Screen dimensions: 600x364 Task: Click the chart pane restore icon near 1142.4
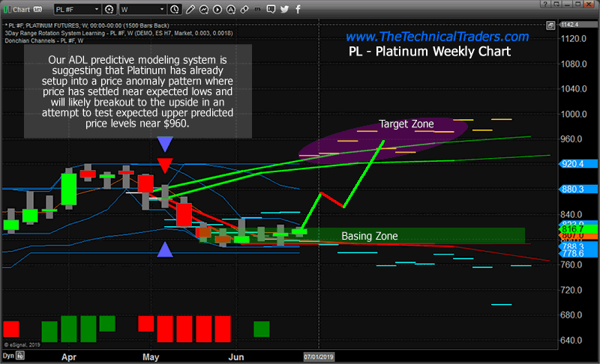click(550, 25)
